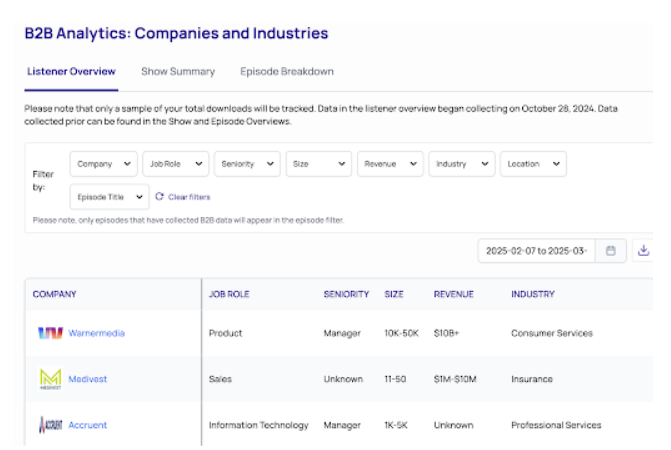Expand the Location filter dropdown
This screenshot has width=671, height=450.
(x=533, y=164)
